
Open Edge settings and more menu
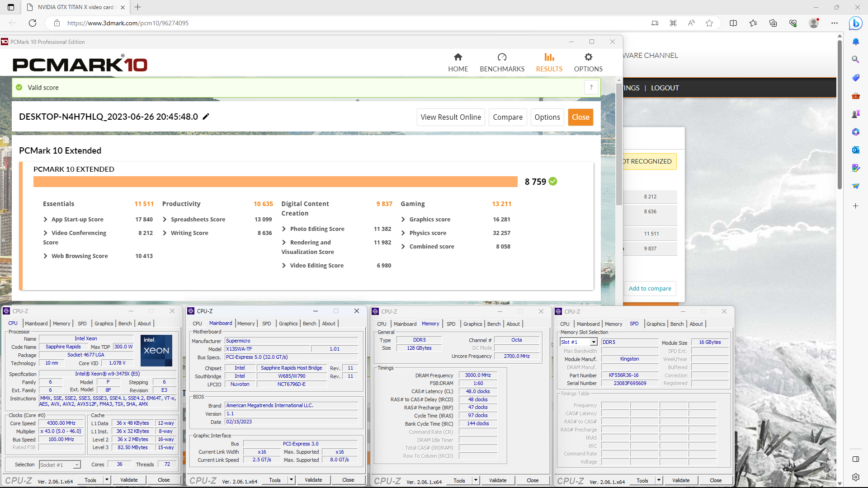pos(835,23)
